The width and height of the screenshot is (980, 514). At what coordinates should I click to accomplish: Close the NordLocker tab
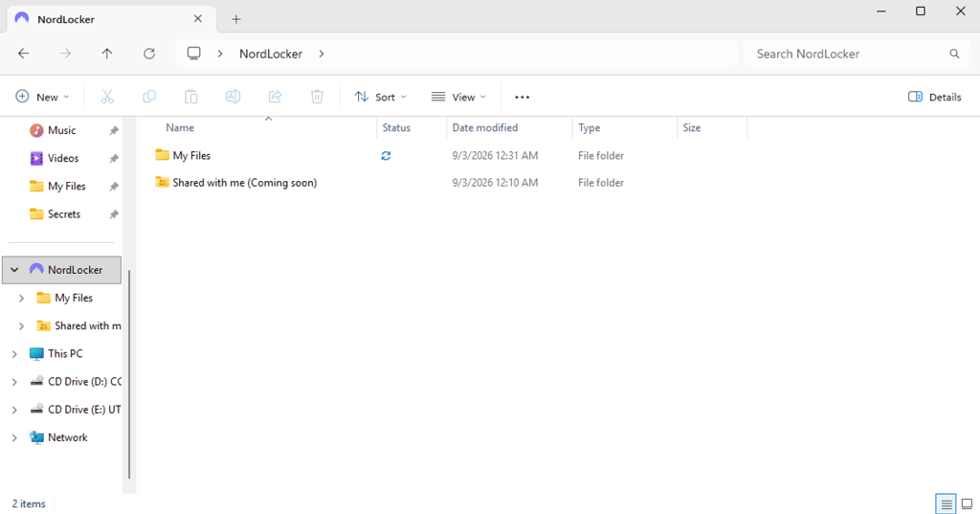197,19
